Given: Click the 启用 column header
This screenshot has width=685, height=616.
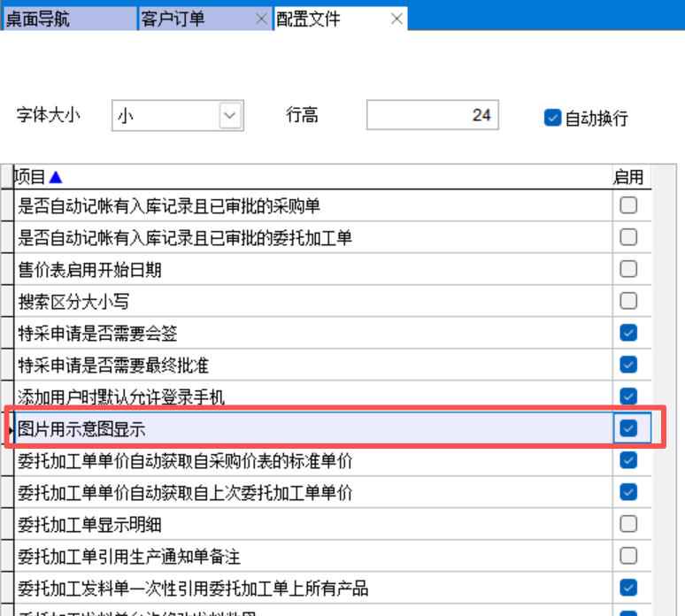Looking at the screenshot, I should click(x=627, y=177).
